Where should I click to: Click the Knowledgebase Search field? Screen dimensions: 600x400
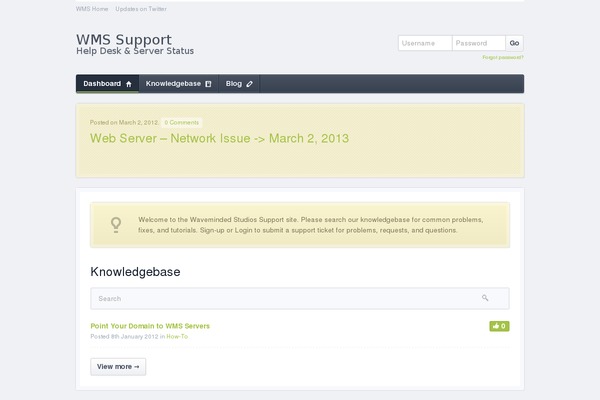pos(300,299)
